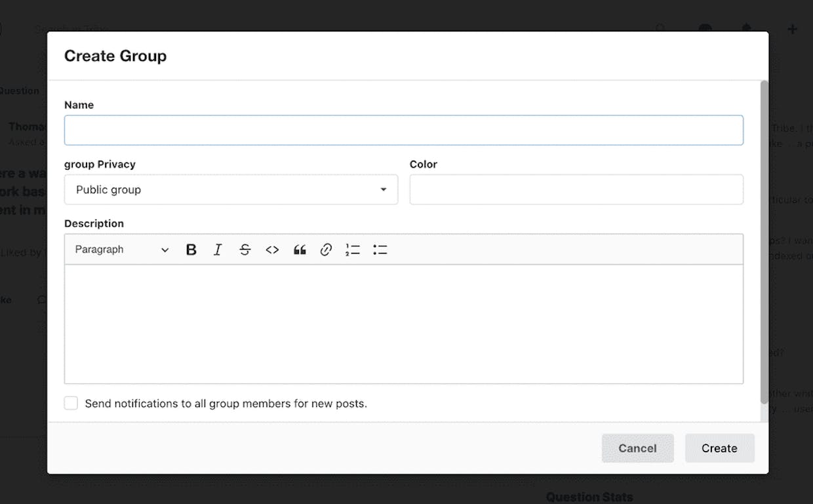Open the Paragraph style dropdown
Screen dimensions: 813x504
click(x=122, y=250)
